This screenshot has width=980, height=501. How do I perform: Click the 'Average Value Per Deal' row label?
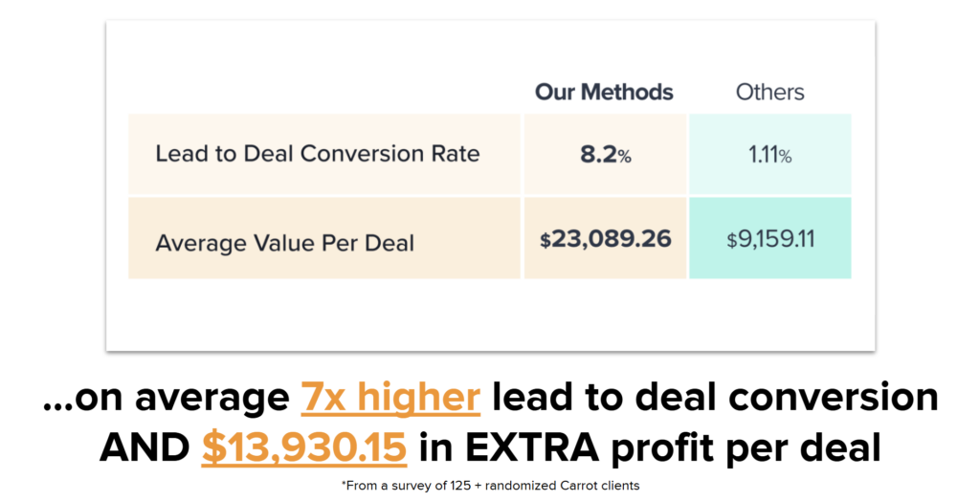285,243
